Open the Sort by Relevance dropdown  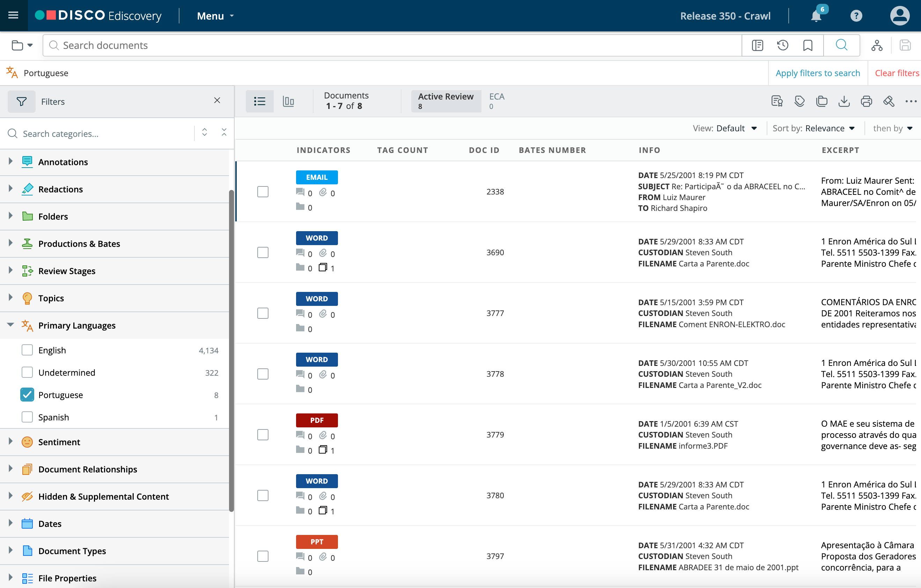[x=813, y=128]
